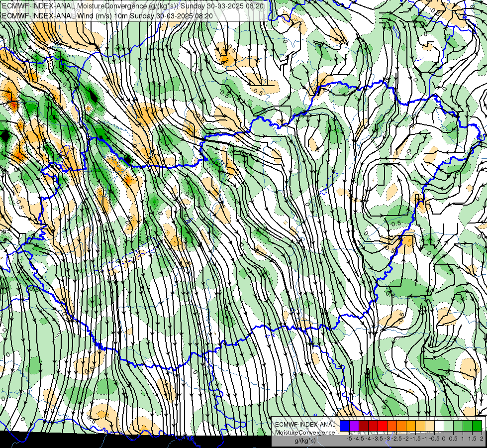Click the -4.5 tick label on the legend
This screenshot has width=487, height=448.
(359, 439)
